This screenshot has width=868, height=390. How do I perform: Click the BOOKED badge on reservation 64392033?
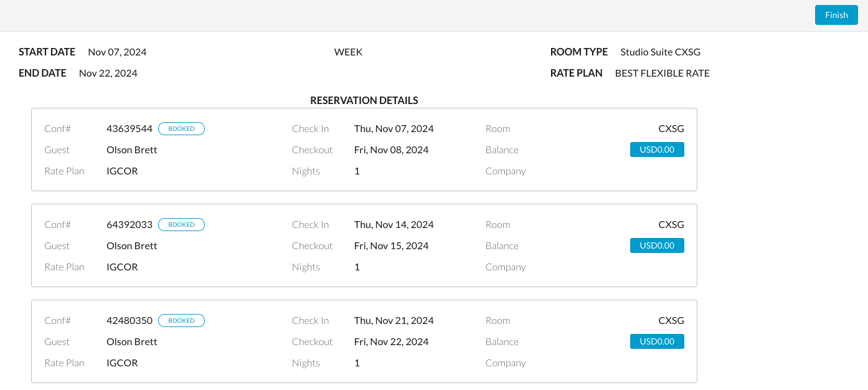pos(181,224)
